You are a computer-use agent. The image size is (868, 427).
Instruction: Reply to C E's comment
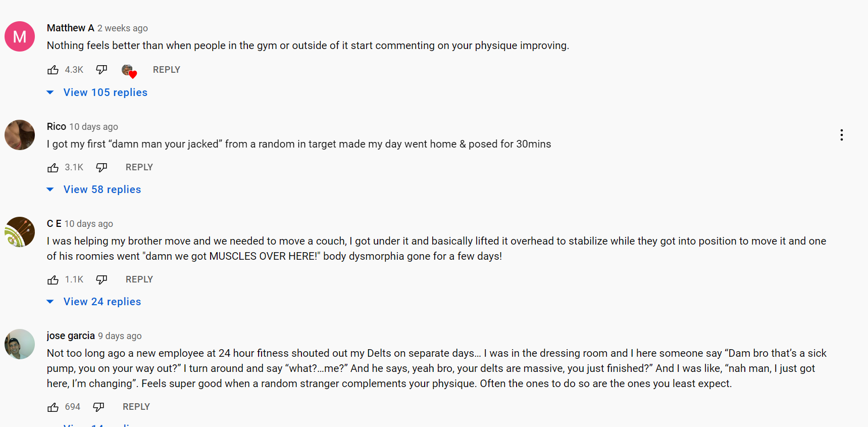pos(139,279)
